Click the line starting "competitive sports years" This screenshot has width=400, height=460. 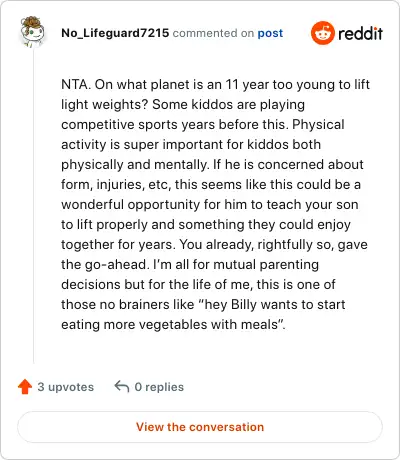click(203, 125)
